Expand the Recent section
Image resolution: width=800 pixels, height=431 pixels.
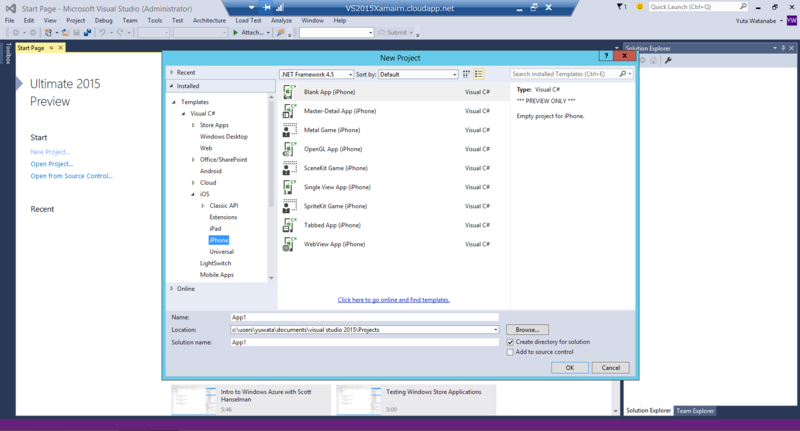(172, 72)
